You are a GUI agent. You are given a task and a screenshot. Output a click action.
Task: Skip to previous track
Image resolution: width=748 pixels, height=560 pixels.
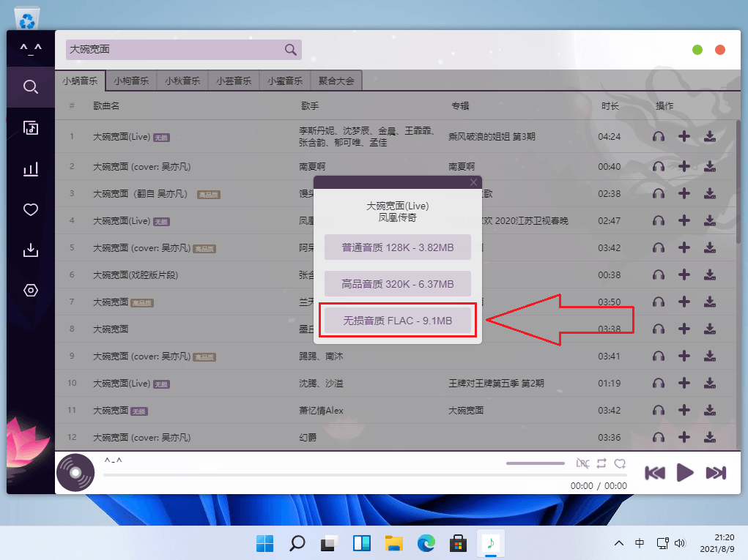(655, 473)
